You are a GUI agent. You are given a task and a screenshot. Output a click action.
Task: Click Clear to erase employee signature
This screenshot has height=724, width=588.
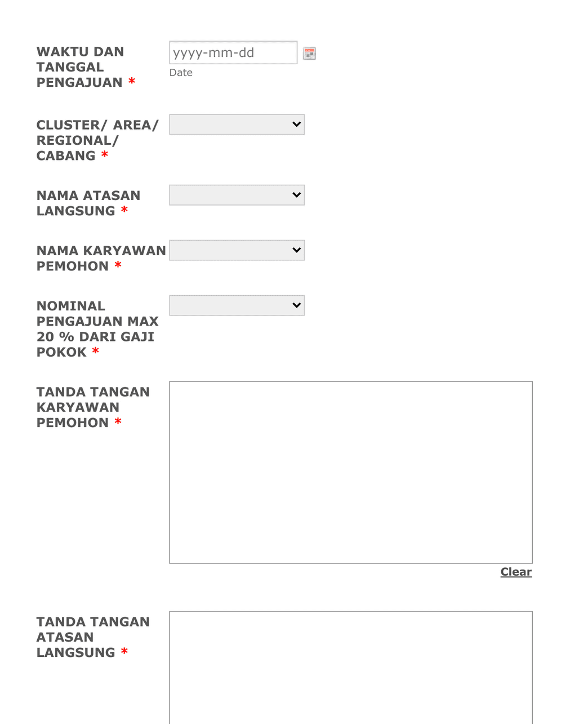[515, 571]
